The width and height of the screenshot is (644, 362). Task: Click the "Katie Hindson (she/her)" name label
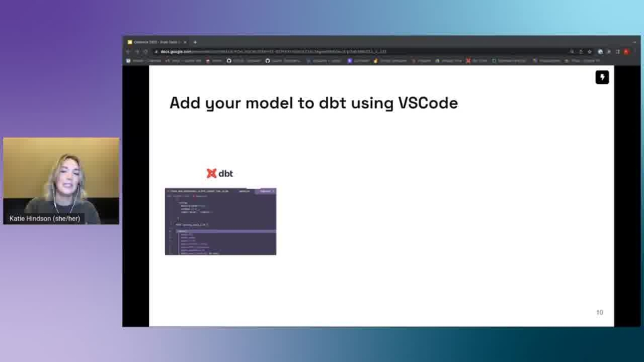(45, 219)
